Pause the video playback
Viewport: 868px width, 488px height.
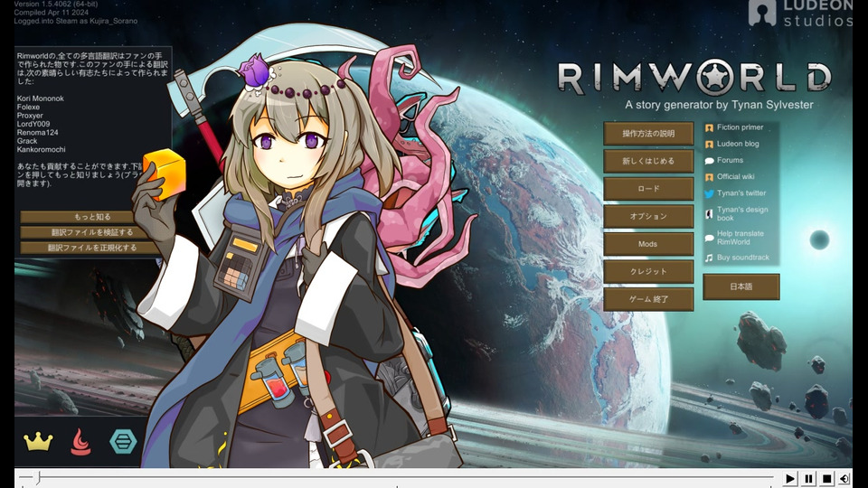pos(808,479)
